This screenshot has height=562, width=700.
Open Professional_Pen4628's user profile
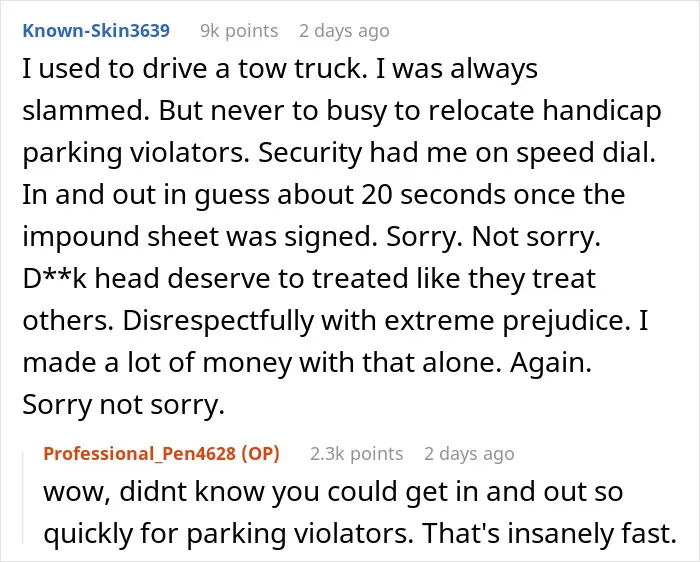[x=139, y=454]
